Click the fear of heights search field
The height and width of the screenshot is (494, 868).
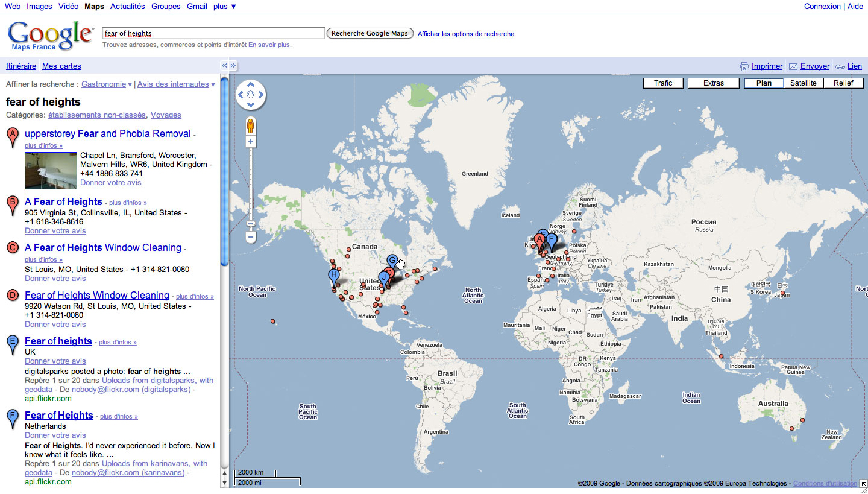click(213, 33)
